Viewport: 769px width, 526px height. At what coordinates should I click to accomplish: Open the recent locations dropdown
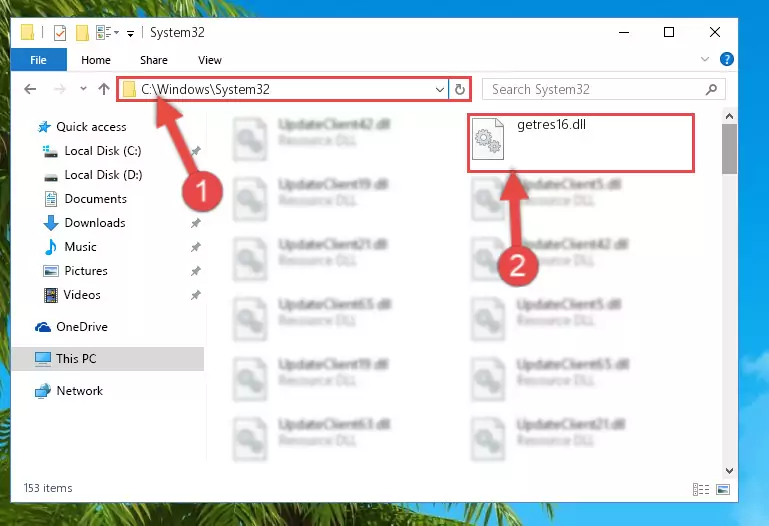coord(83,89)
